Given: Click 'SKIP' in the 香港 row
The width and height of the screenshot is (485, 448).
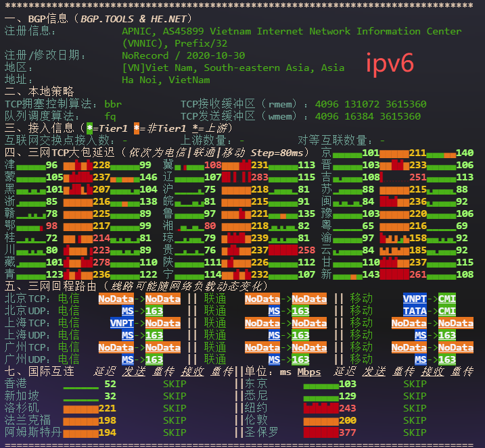Looking at the screenshot, I should click(x=175, y=384).
